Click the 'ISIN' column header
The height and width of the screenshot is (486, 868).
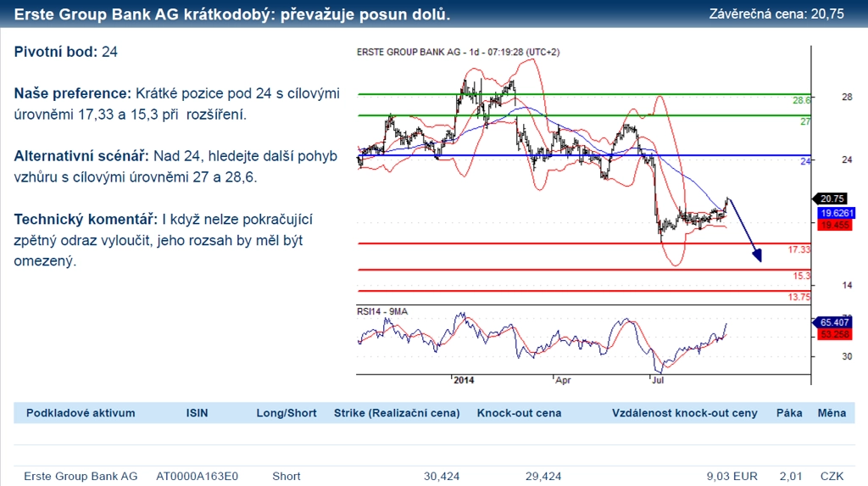pos(197,413)
